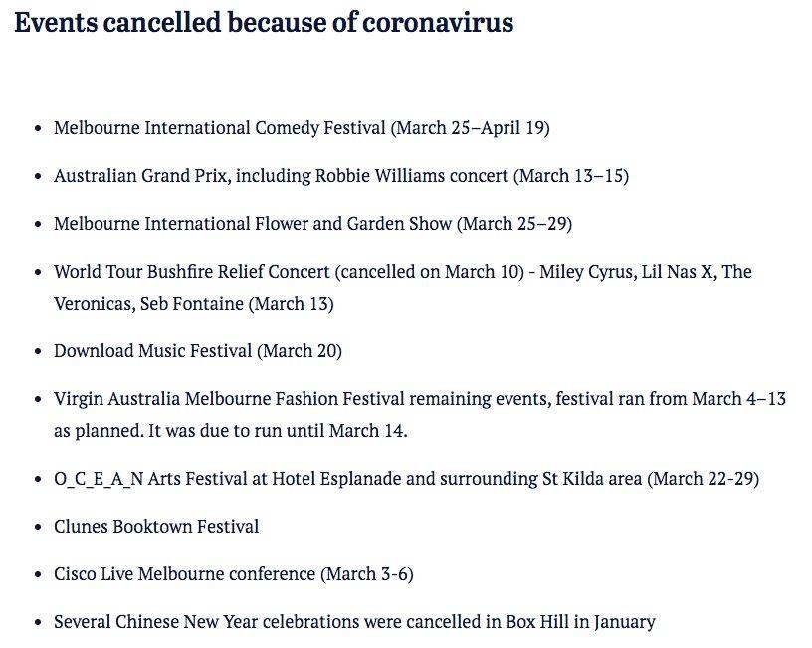Screen dimensions: 812x648
Task: Click the Clunes Booktown Festival item
Action: [x=156, y=527]
